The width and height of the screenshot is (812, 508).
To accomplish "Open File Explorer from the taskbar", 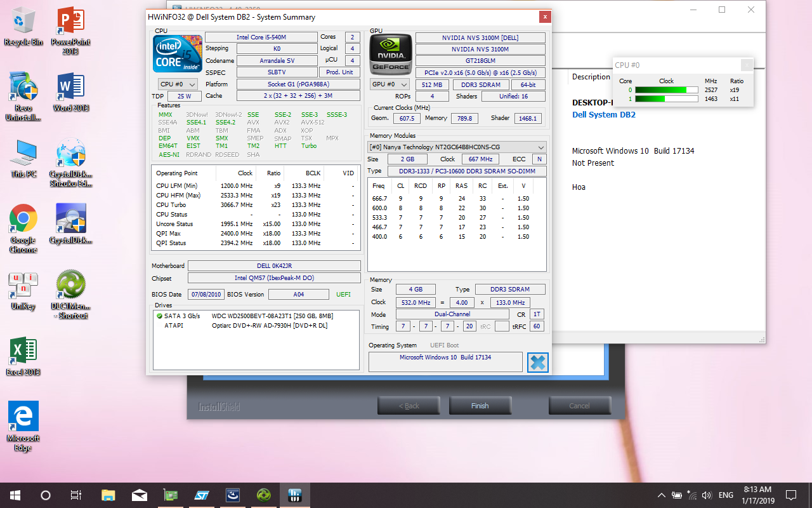I will (x=108, y=495).
